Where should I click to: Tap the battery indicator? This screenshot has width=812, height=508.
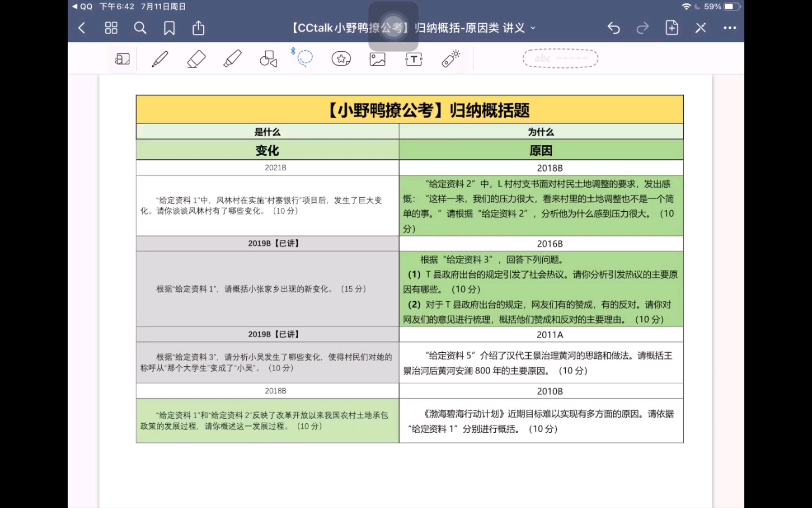click(x=732, y=7)
